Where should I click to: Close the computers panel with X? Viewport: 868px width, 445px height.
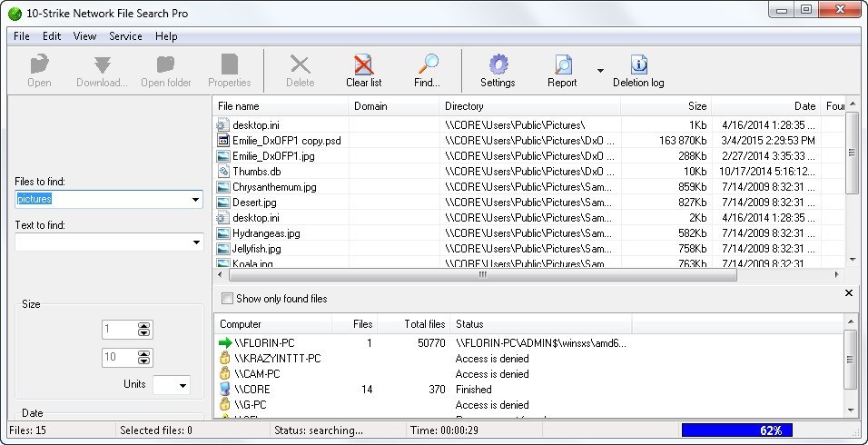tap(849, 293)
